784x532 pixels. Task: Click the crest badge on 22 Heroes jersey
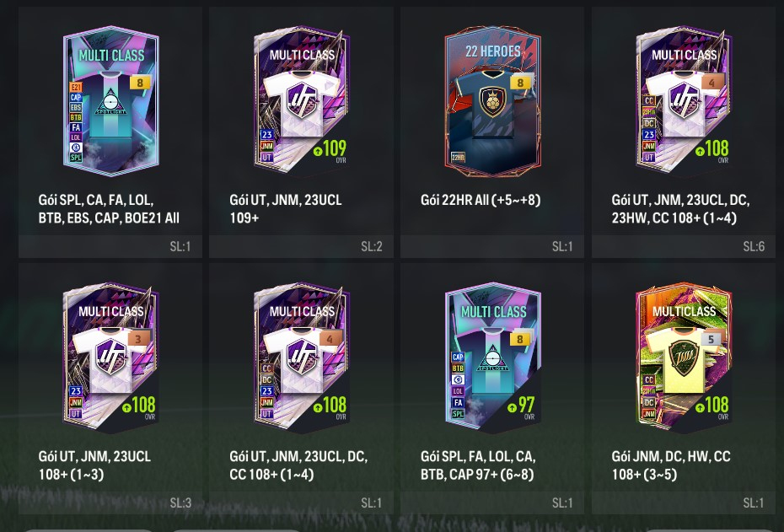492,101
